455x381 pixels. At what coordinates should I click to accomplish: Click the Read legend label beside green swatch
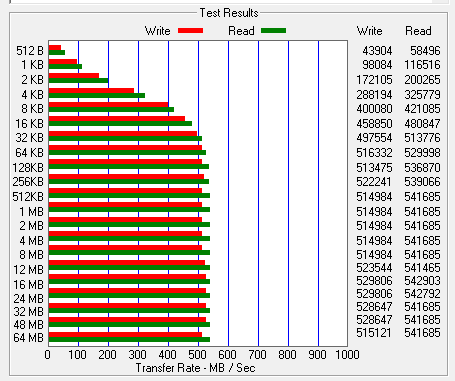coord(241,31)
